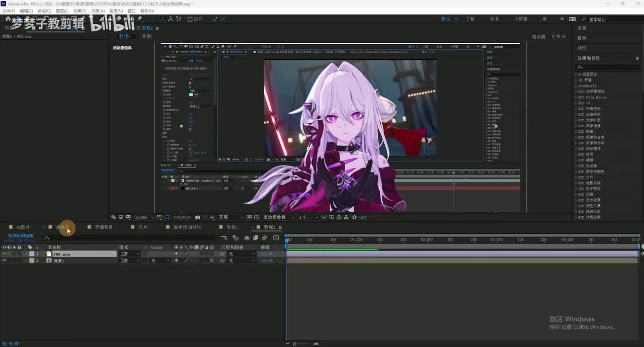The image size is (644, 347).
Task: Click the fast previews icon in viewer bar
Action: [331, 217]
